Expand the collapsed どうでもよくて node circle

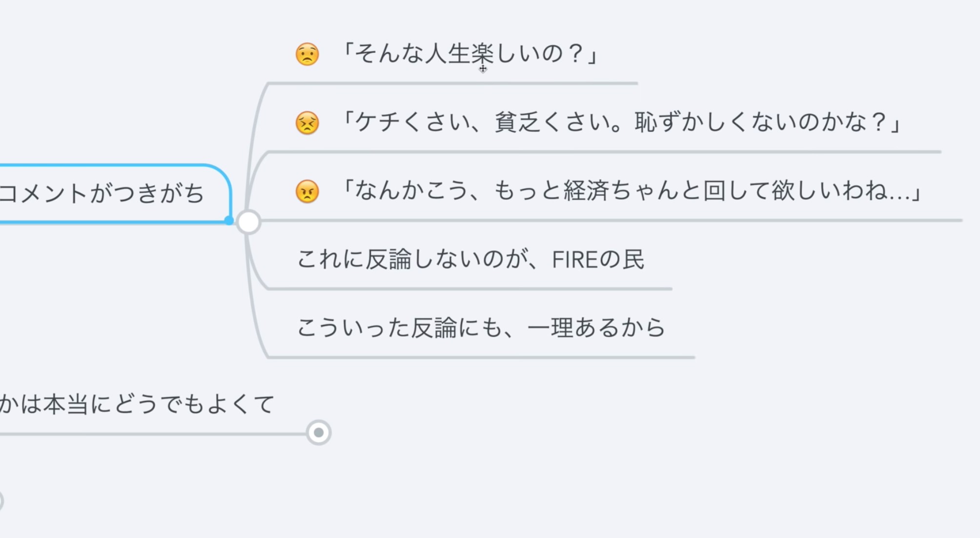tap(319, 433)
